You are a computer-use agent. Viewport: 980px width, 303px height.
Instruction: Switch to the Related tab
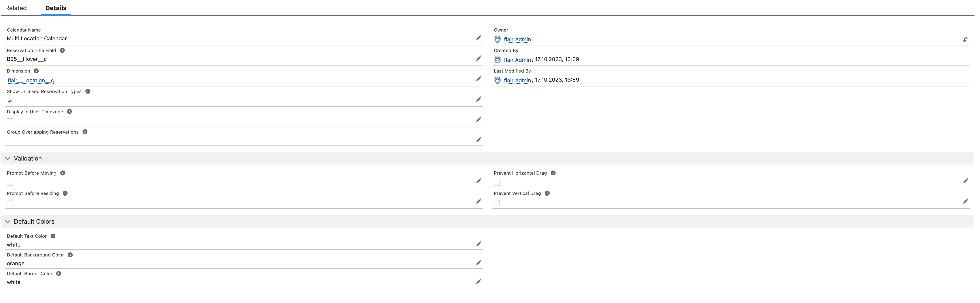[x=16, y=8]
